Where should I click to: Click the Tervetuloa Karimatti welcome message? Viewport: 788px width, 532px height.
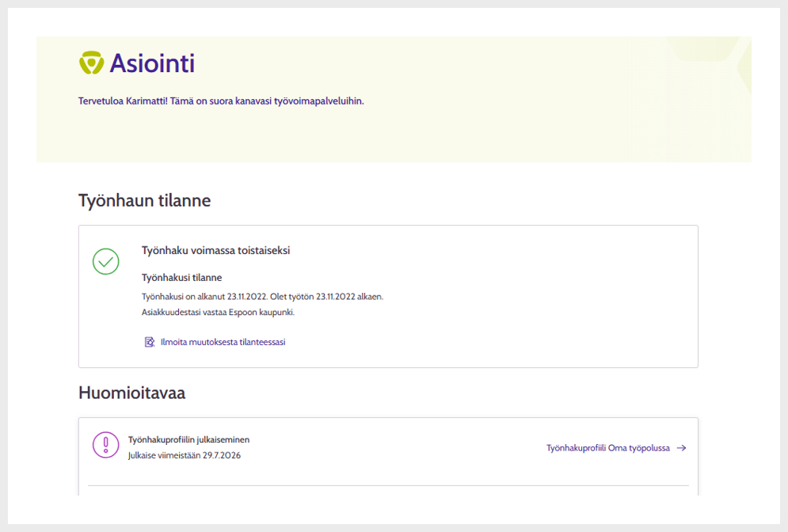click(221, 101)
